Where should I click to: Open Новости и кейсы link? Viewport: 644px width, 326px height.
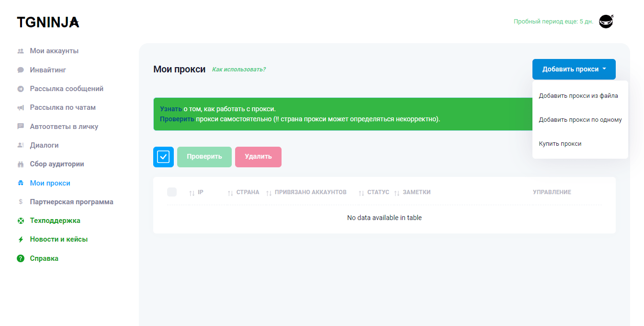(59, 239)
